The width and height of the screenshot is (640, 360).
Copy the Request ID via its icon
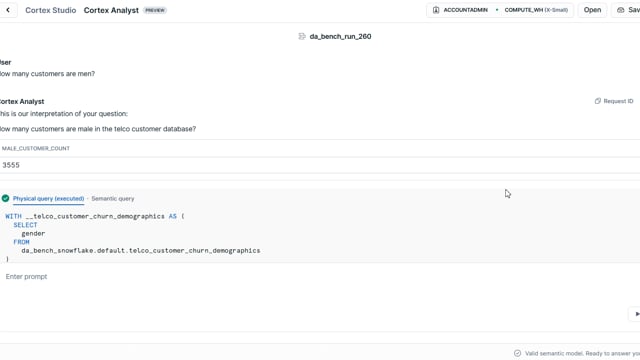pos(598,101)
